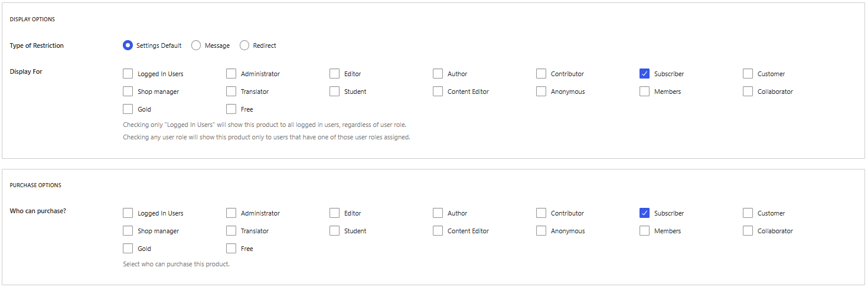Uncheck Subscriber in Who can purchase
Screen dimensions: 868x287
click(x=644, y=213)
